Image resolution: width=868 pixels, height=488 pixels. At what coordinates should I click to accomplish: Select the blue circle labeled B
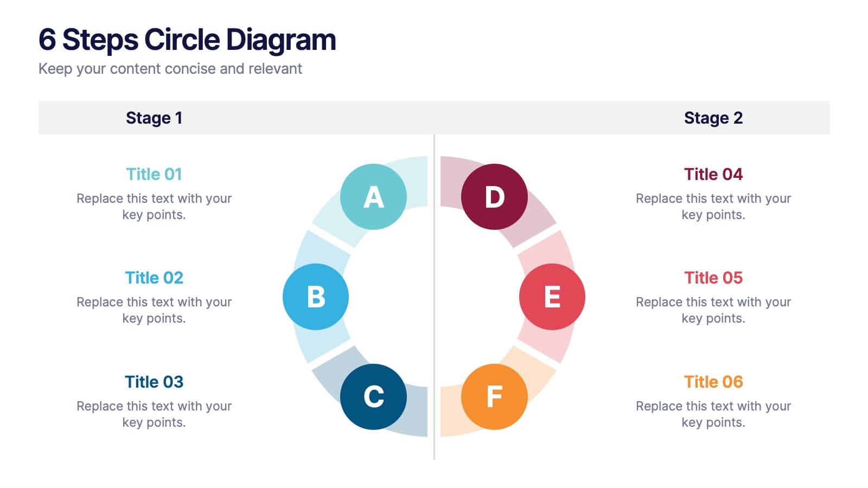point(316,297)
